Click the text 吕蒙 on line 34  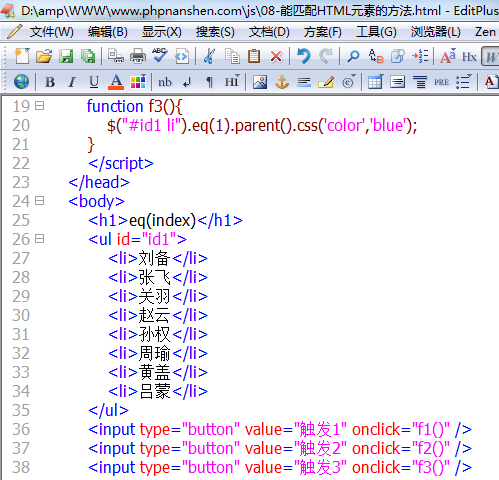154,391
